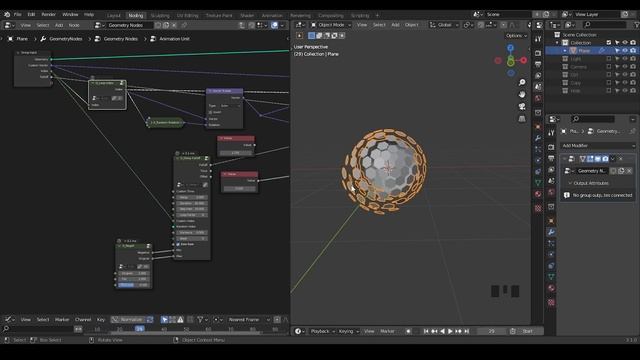Click the pan view hand icon

(522, 94)
